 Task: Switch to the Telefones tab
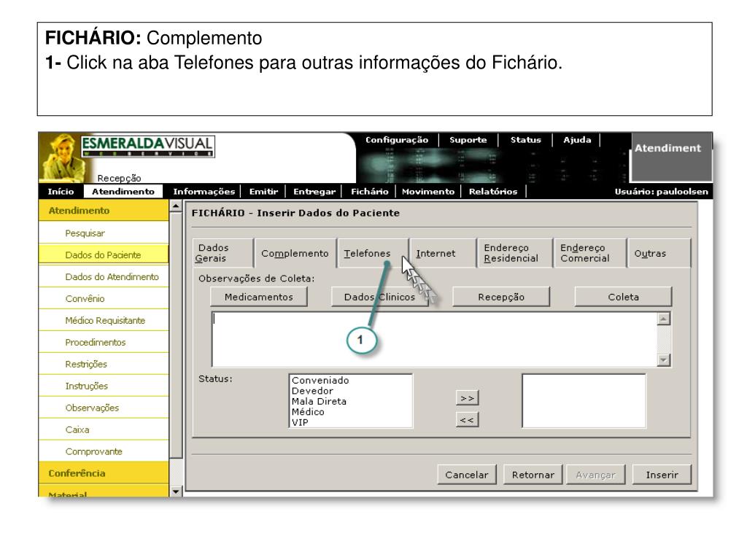(372, 253)
